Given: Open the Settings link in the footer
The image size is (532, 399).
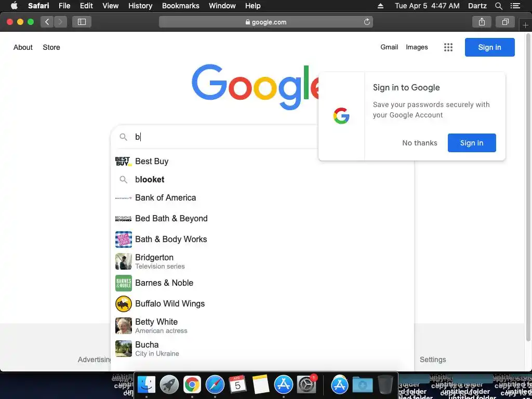Looking at the screenshot, I should tap(433, 360).
